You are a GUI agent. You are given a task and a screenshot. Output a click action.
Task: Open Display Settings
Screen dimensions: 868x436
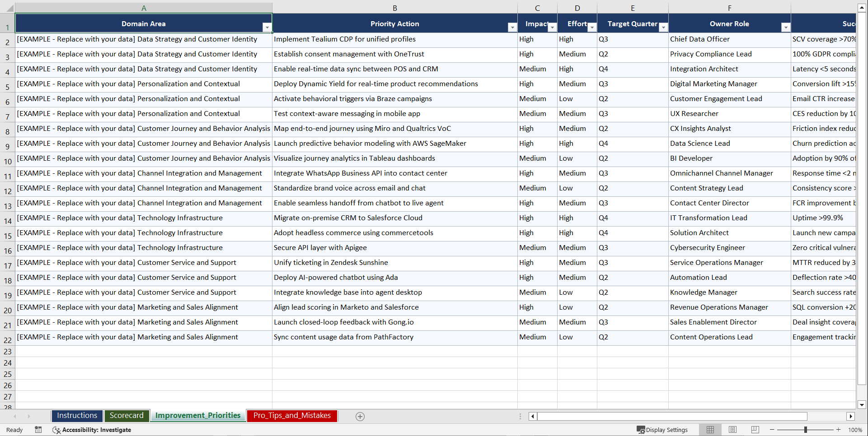pos(662,430)
